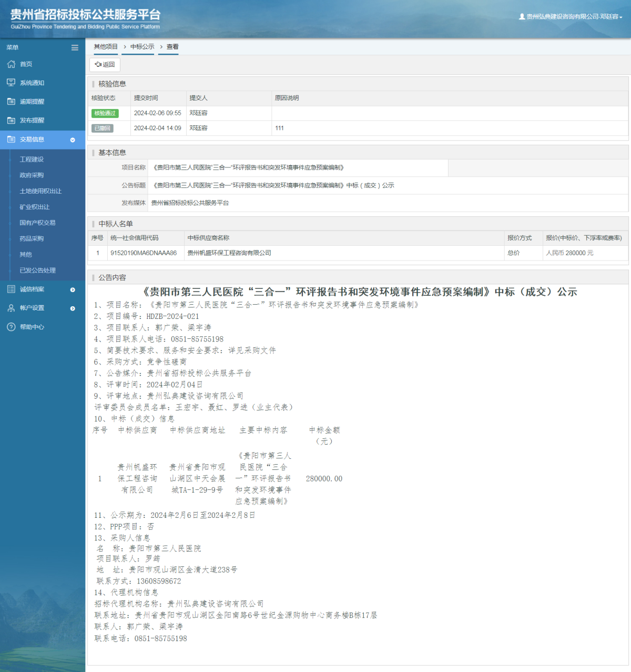Click the announcement main title heading
The image size is (631, 672).
click(360, 292)
